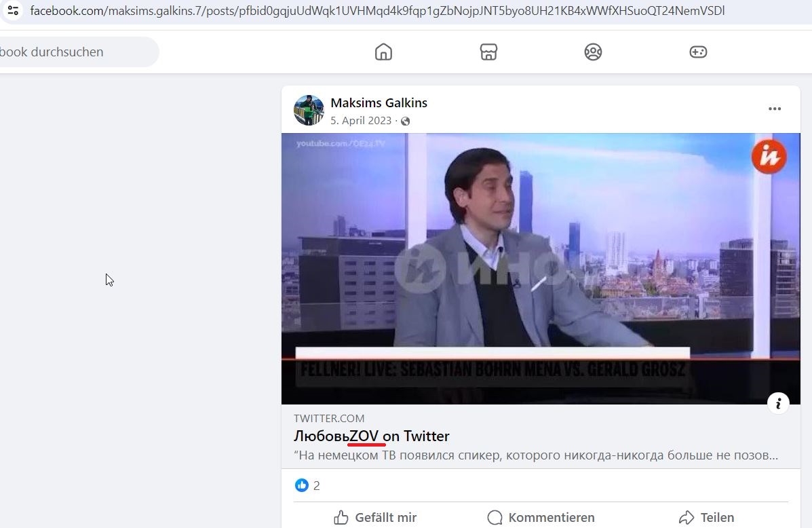Open the reaction count 2
The image size is (812, 528).
pyautogui.click(x=316, y=485)
